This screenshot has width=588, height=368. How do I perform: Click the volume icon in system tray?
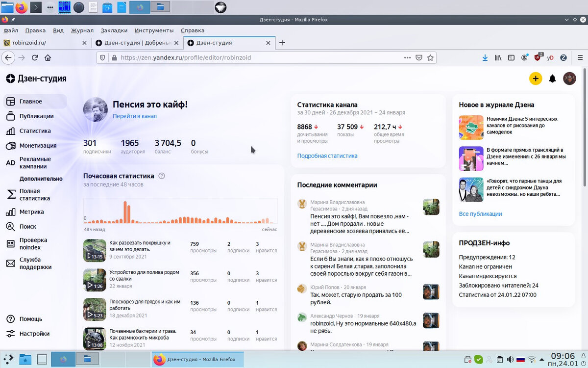[x=511, y=359]
